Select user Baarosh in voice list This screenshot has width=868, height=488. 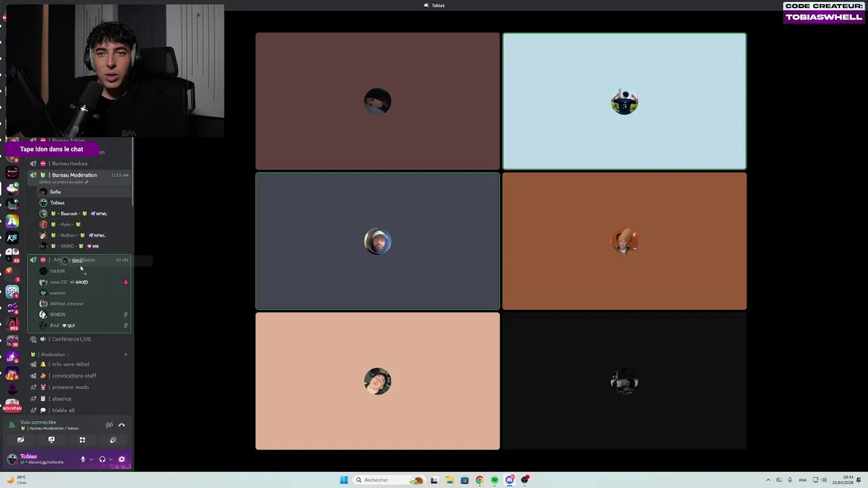[83, 213]
